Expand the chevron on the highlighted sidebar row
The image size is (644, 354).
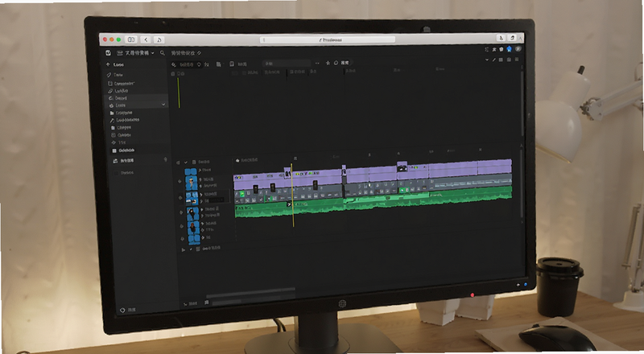pos(163,105)
